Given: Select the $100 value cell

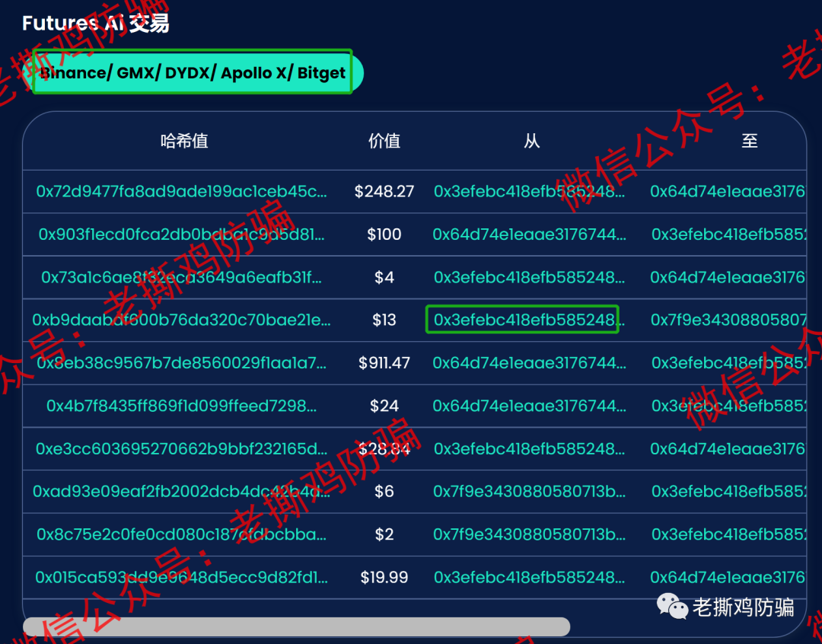Looking at the screenshot, I should click(x=384, y=234).
